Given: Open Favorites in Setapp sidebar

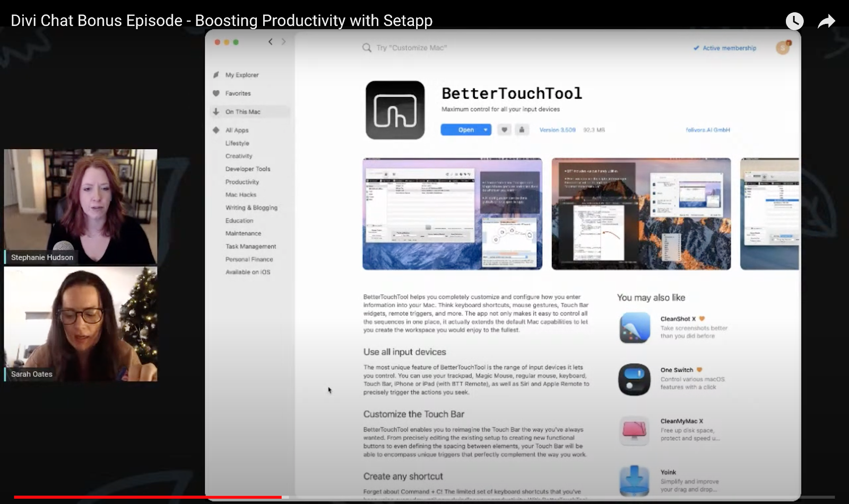Looking at the screenshot, I should click(x=238, y=93).
